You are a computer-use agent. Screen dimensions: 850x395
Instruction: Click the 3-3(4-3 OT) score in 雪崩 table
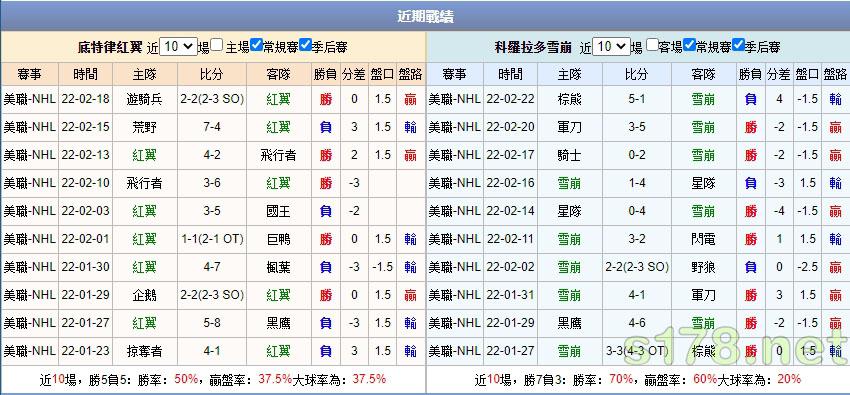point(636,351)
